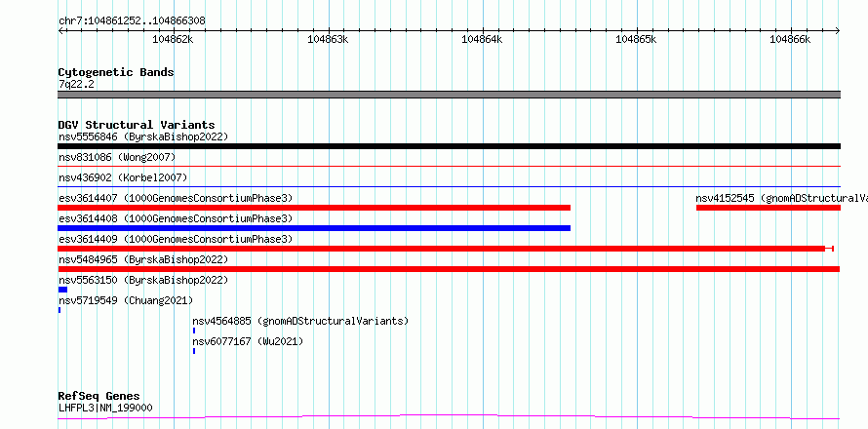Click the gray 7q22.2 cytogenetic band bar
Screen dimensions: 868x429
point(449,95)
